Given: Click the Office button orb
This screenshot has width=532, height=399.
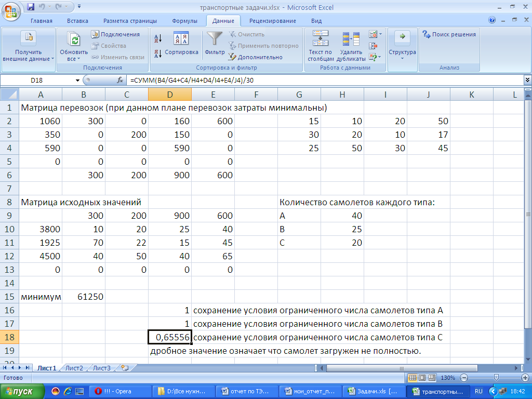Looking at the screenshot, I should (x=11, y=11).
